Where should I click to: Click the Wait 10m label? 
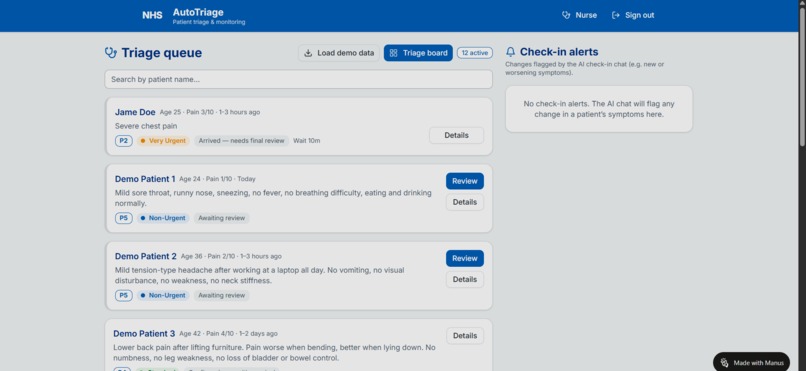[307, 141]
